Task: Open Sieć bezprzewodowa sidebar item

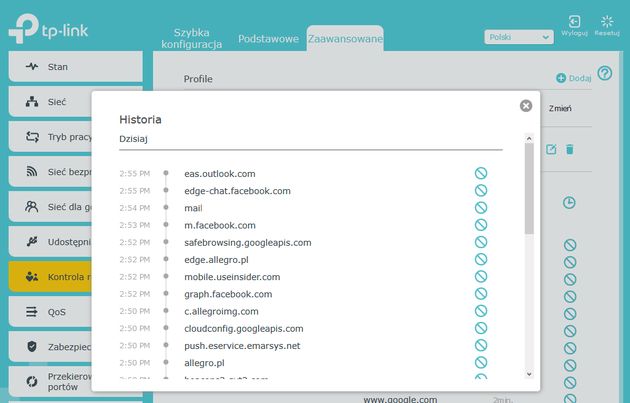Action: [50, 172]
